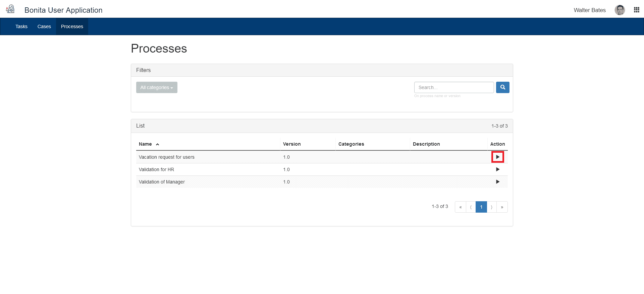Sort by Name column arrow
Image resolution: width=644 pixels, height=294 pixels.
(157, 144)
